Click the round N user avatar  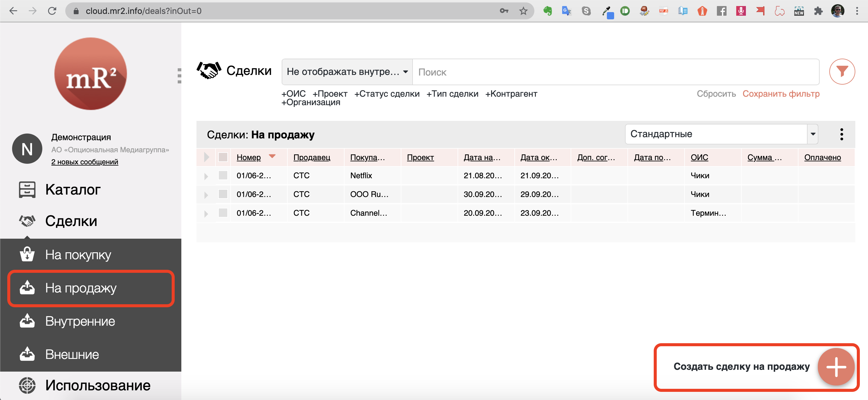point(27,148)
